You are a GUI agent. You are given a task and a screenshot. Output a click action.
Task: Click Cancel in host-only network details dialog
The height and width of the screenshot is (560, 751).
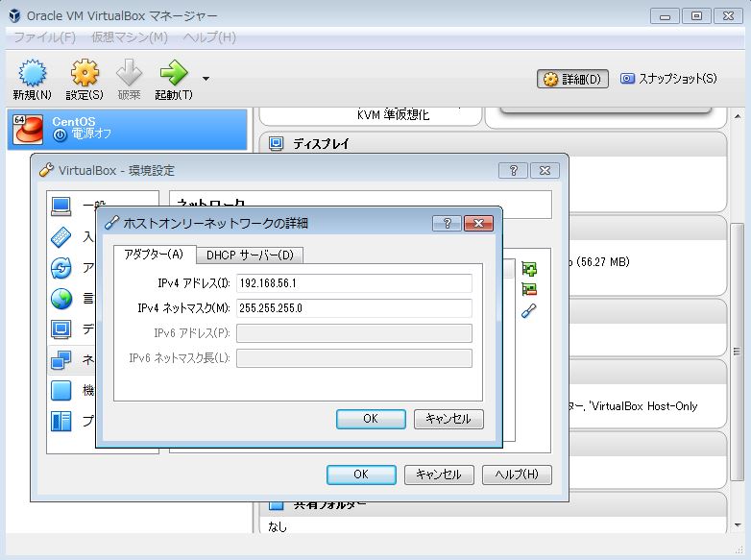point(448,419)
